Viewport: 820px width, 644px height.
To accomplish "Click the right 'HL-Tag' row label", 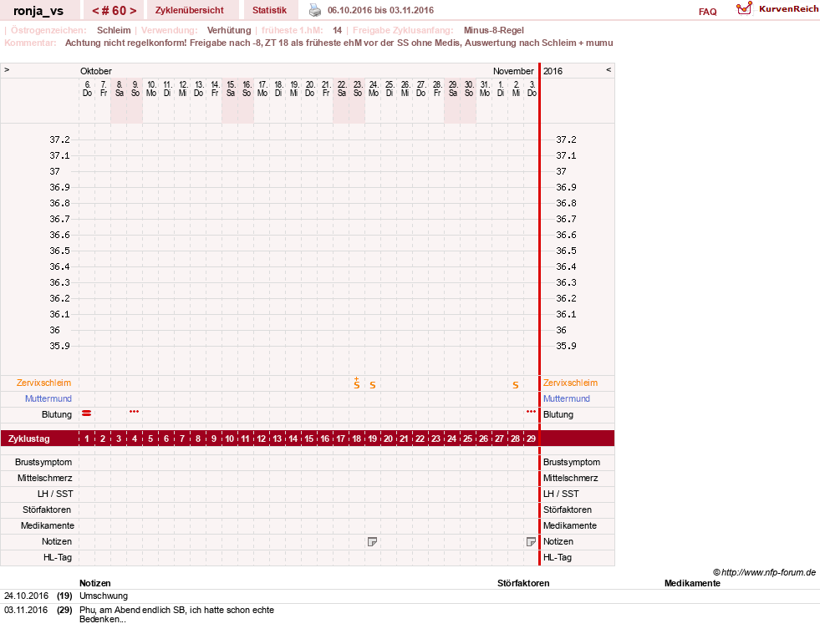I will click(x=558, y=557).
